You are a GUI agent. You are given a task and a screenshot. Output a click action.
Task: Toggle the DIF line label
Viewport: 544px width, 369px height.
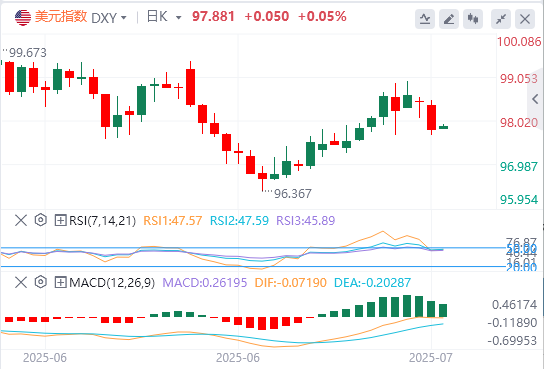point(290,283)
